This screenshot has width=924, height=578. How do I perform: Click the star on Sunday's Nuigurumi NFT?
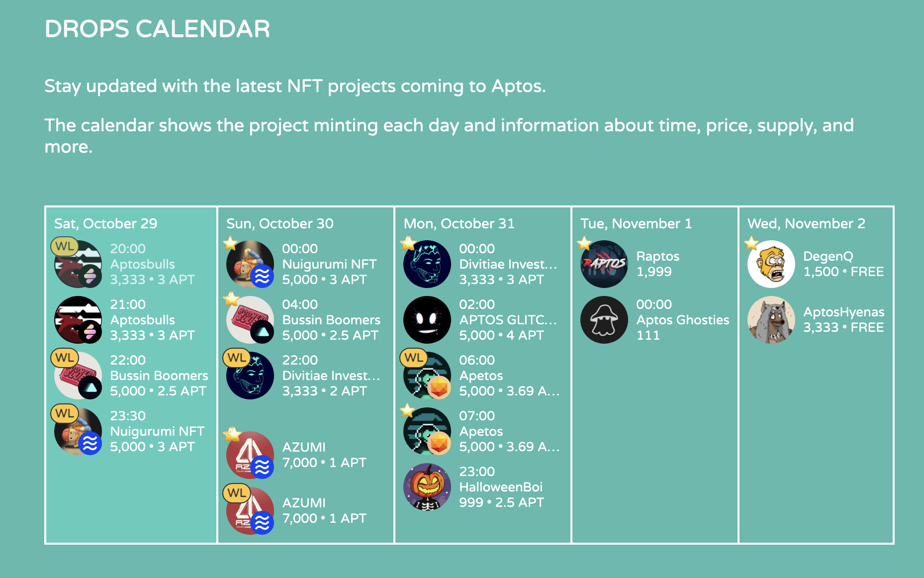coord(230,243)
